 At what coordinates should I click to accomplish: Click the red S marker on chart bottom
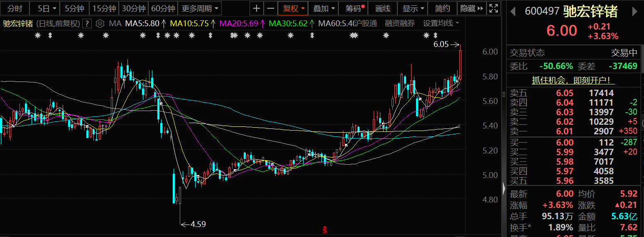click(x=325, y=230)
